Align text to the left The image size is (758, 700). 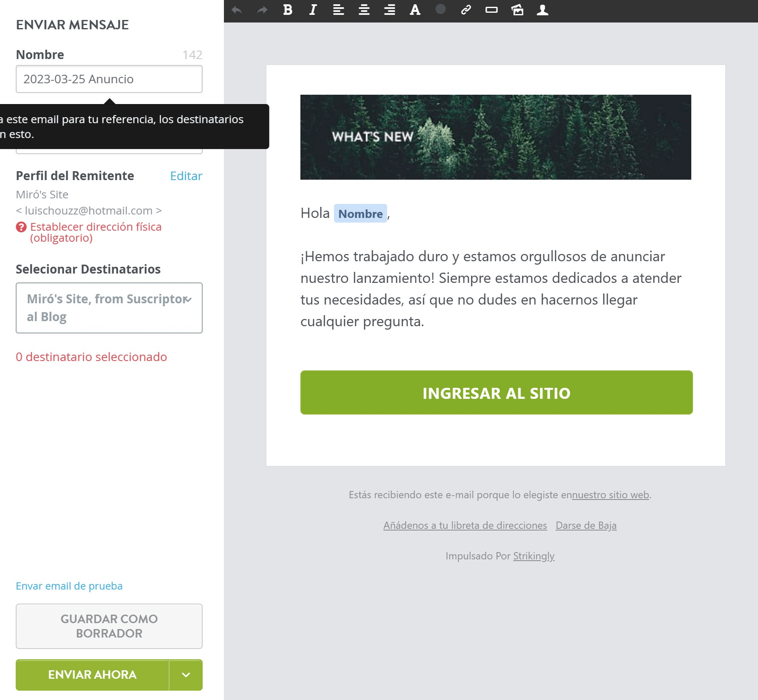[x=339, y=10]
